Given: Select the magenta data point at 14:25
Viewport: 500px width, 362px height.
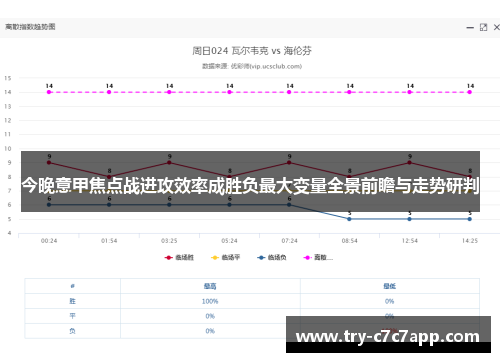Looking at the screenshot, I should 469,92.
